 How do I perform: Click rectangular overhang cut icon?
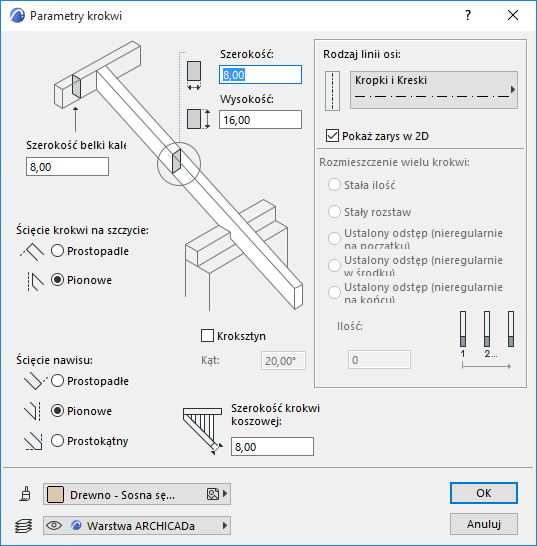(34, 442)
